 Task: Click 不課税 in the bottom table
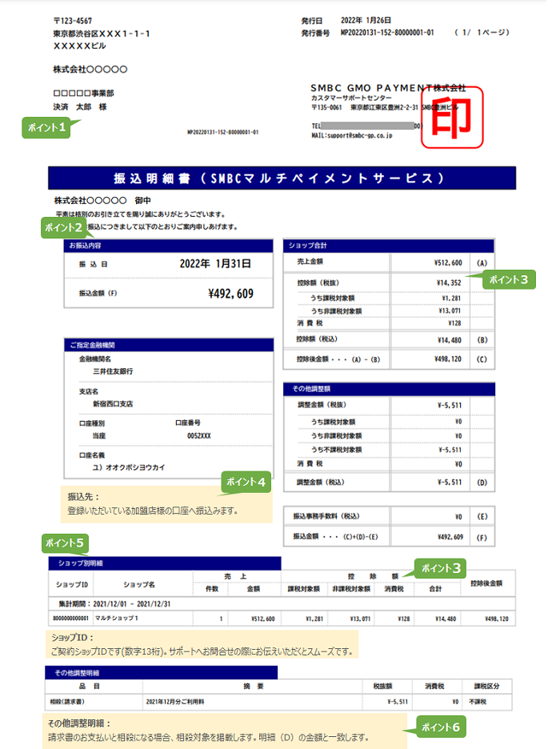click(x=478, y=702)
